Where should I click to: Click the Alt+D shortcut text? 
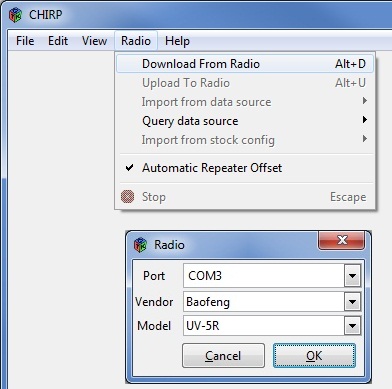click(x=350, y=64)
